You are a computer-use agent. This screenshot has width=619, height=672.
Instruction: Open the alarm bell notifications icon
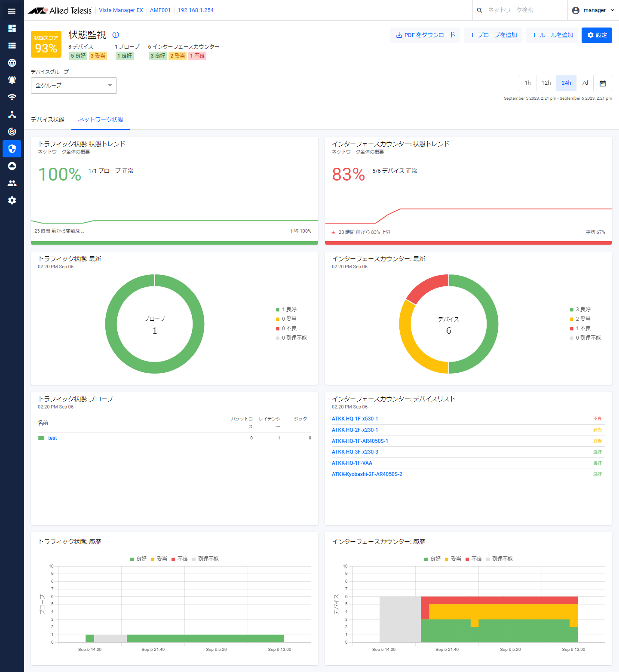[x=12, y=80]
